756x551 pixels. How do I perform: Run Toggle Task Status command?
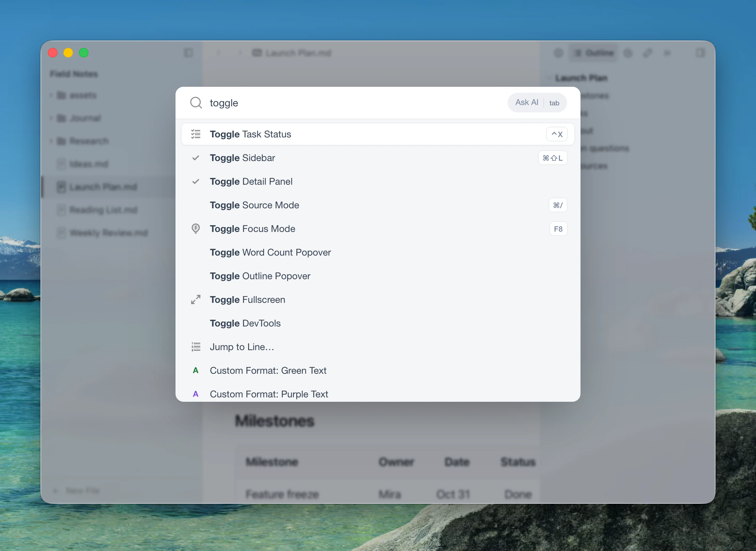click(x=378, y=134)
